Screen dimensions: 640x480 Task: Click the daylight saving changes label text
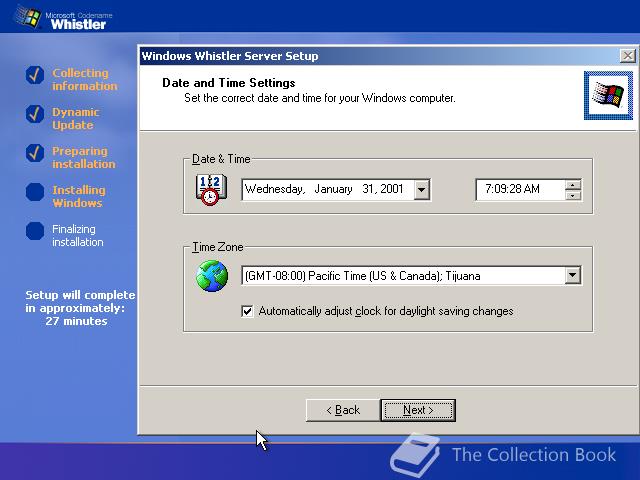386,311
